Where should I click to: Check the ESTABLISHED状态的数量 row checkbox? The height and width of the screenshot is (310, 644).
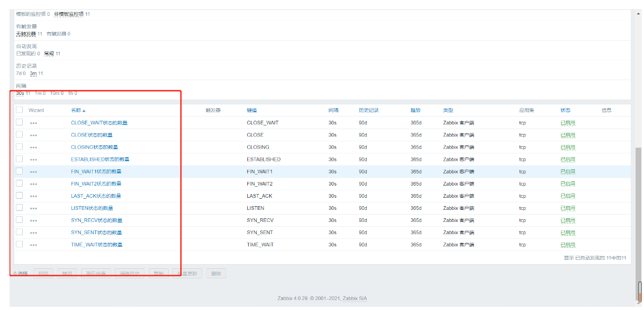(19, 159)
